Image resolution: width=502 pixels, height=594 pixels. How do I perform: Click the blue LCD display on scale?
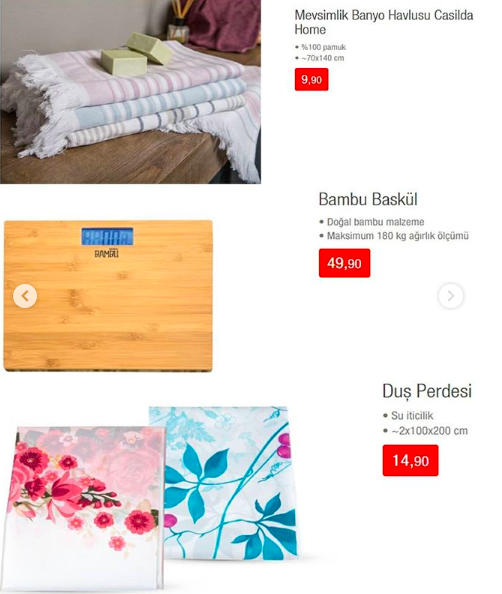(x=107, y=237)
